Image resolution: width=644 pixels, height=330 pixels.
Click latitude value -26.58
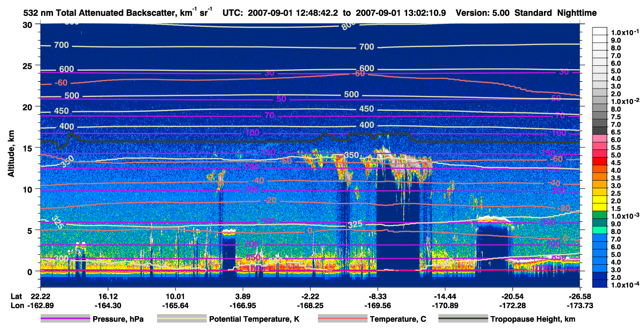580,295
